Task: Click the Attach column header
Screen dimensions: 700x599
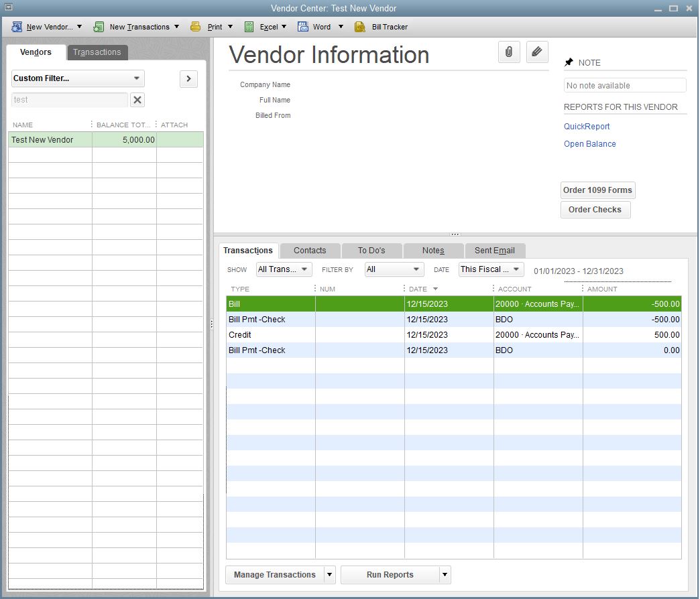Action: coord(180,125)
